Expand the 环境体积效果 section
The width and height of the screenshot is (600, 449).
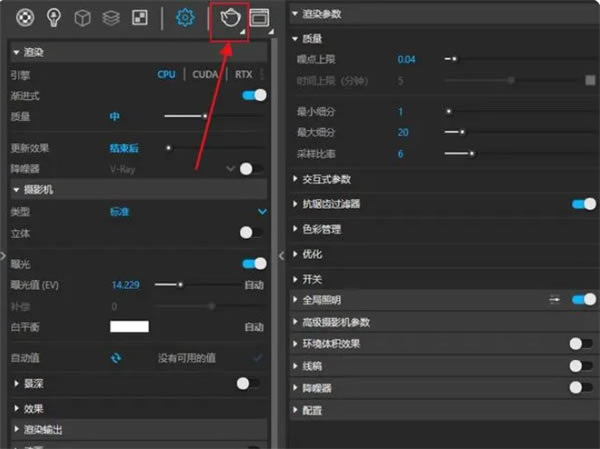coord(295,343)
